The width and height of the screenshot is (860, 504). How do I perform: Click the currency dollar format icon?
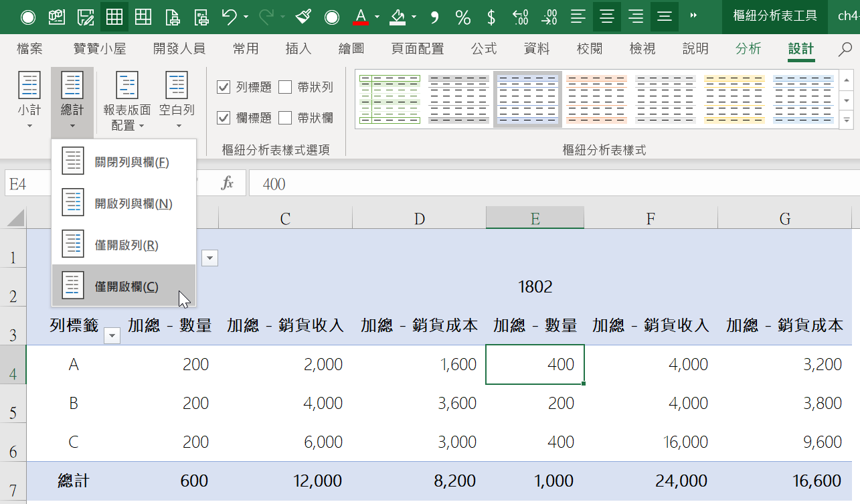pos(491,17)
